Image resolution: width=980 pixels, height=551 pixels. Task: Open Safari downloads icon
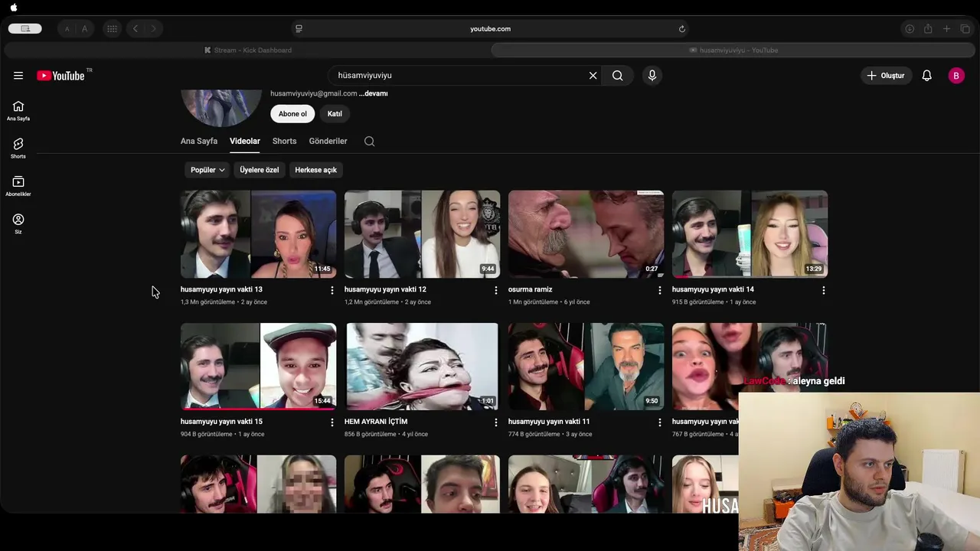coord(910,29)
